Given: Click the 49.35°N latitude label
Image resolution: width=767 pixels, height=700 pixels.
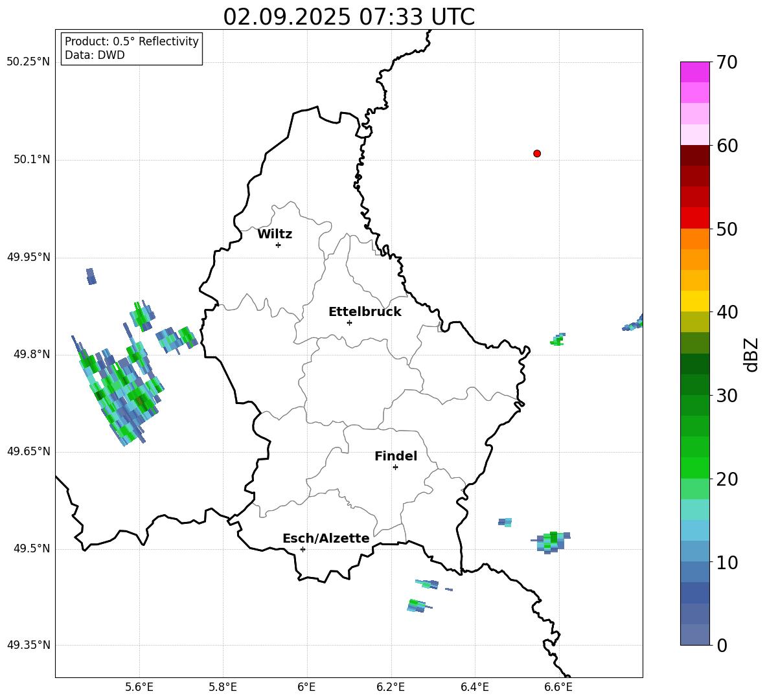Looking at the screenshot, I should coord(29,645).
